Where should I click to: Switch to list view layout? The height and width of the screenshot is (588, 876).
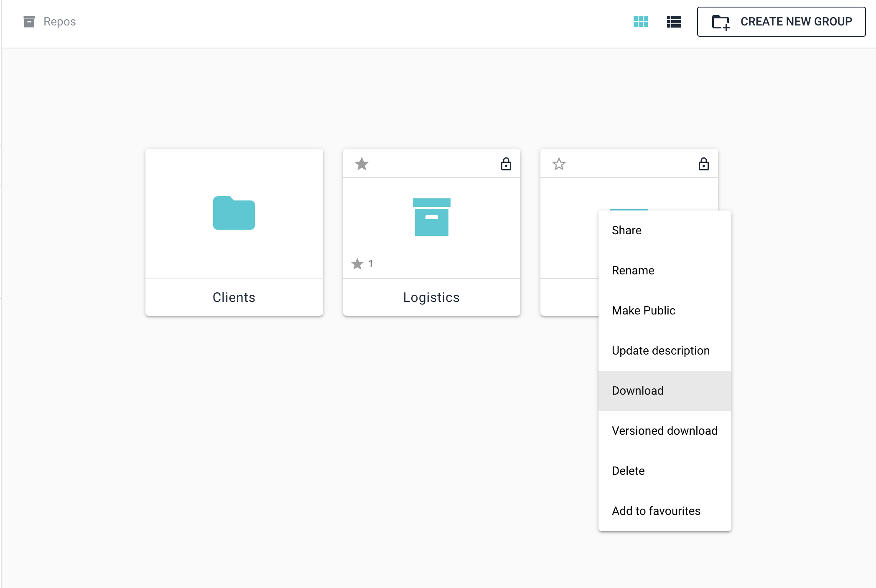coord(674,22)
